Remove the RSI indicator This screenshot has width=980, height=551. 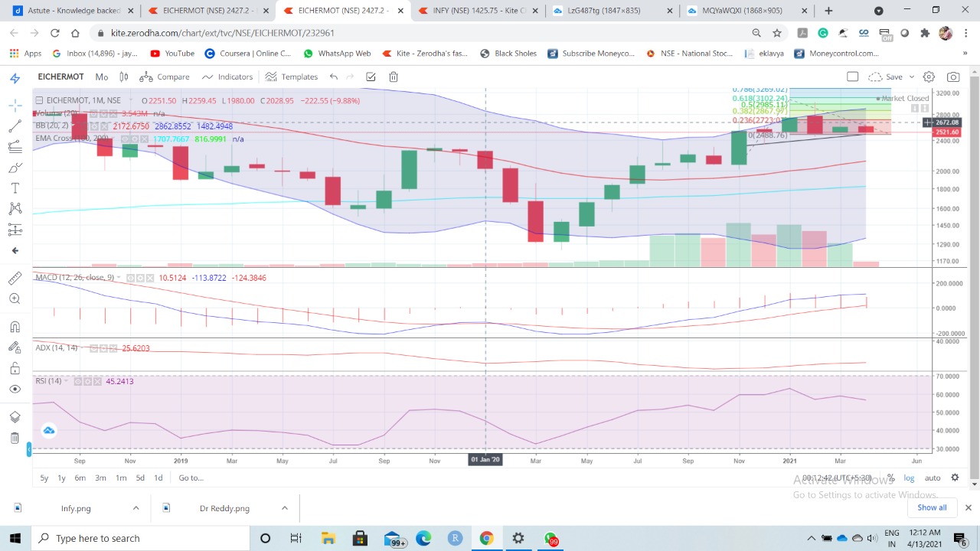pyautogui.click(x=98, y=381)
